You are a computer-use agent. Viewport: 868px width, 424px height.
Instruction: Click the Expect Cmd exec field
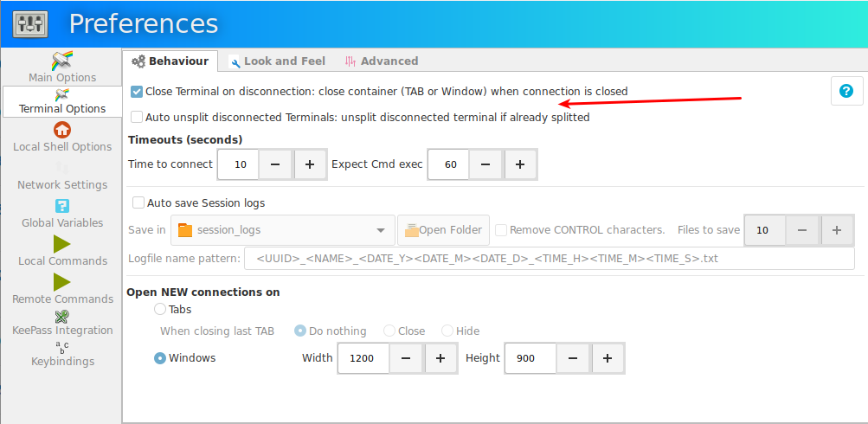pyautogui.click(x=449, y=164)
